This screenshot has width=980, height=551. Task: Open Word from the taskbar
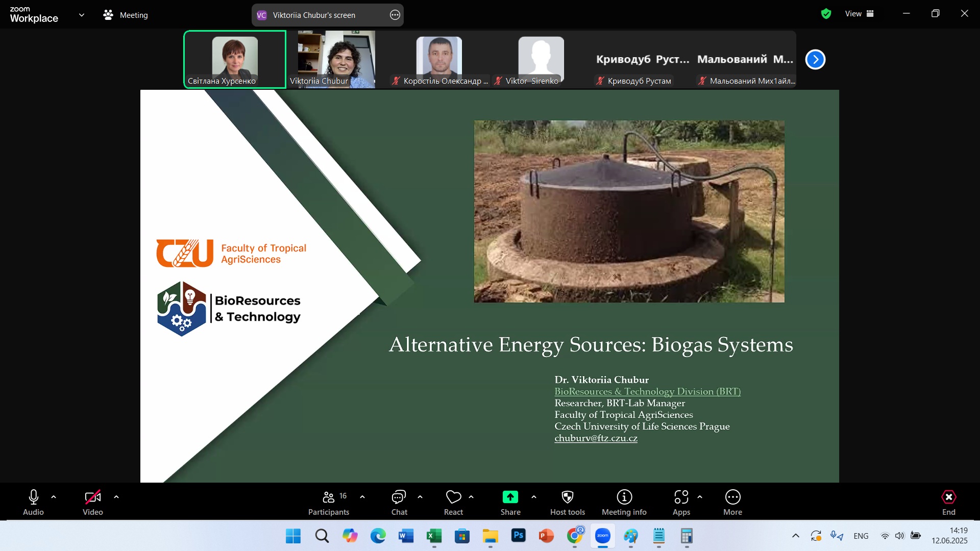pos(406,536)
